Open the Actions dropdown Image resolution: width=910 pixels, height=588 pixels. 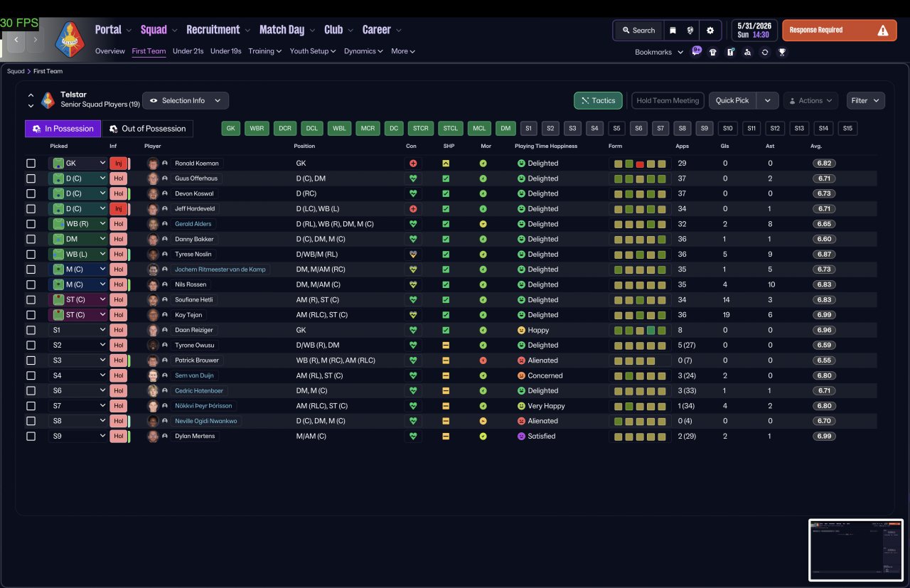coord(810,101)
